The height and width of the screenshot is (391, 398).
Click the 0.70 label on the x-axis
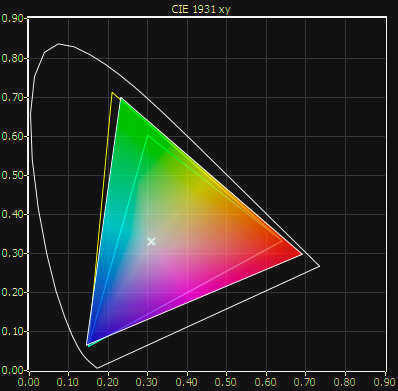pyautogui.click(x=305, y=382)
